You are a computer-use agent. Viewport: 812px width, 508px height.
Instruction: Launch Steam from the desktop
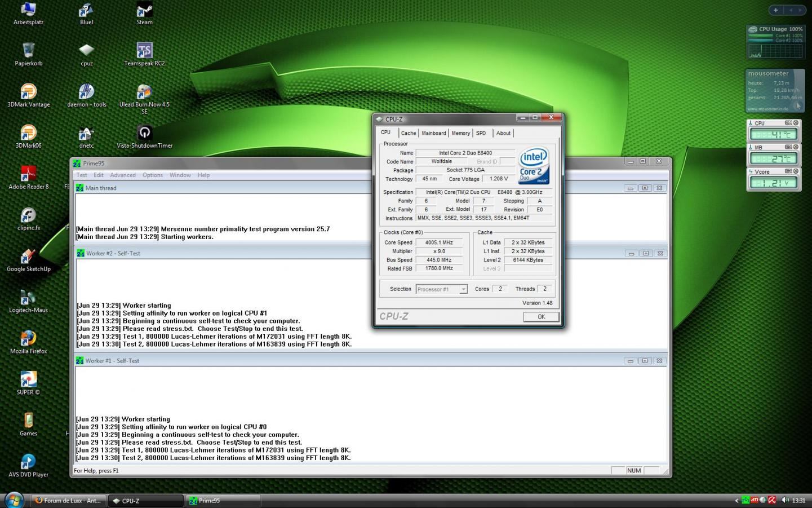click(x=144, y=14)
